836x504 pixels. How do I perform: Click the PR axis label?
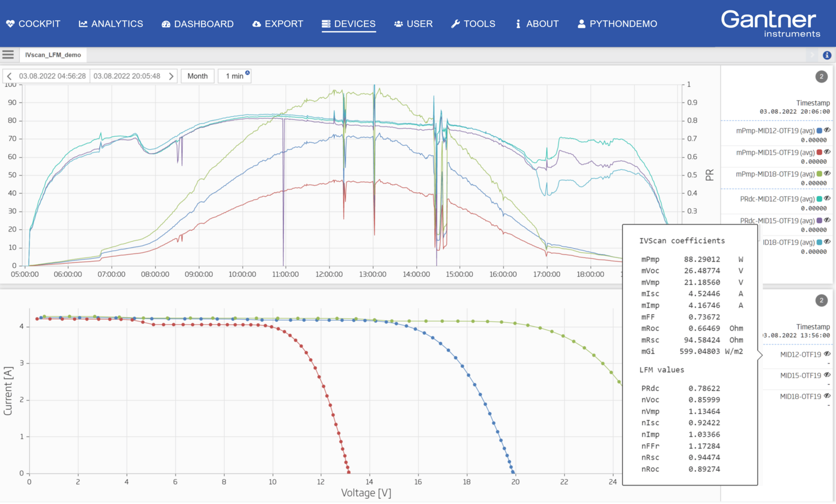pos(710,175)
